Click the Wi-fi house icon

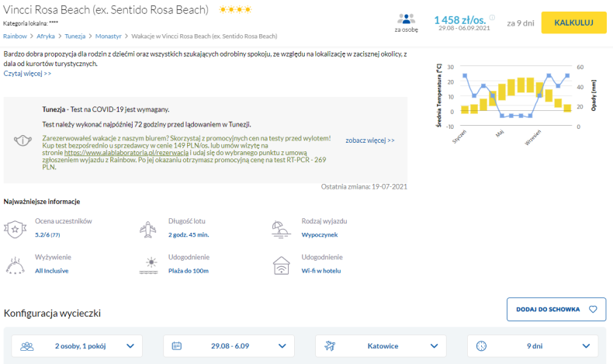(x=281, y=265)
